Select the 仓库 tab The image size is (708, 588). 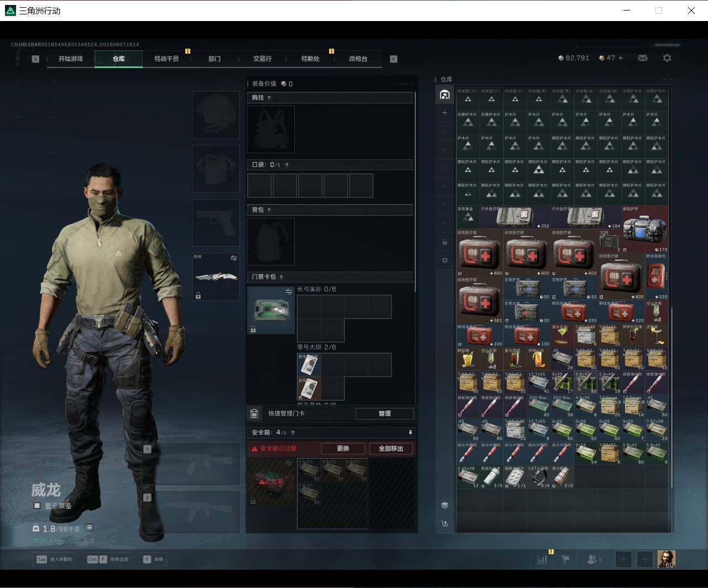pyautogui.click(x=118, y=59)
